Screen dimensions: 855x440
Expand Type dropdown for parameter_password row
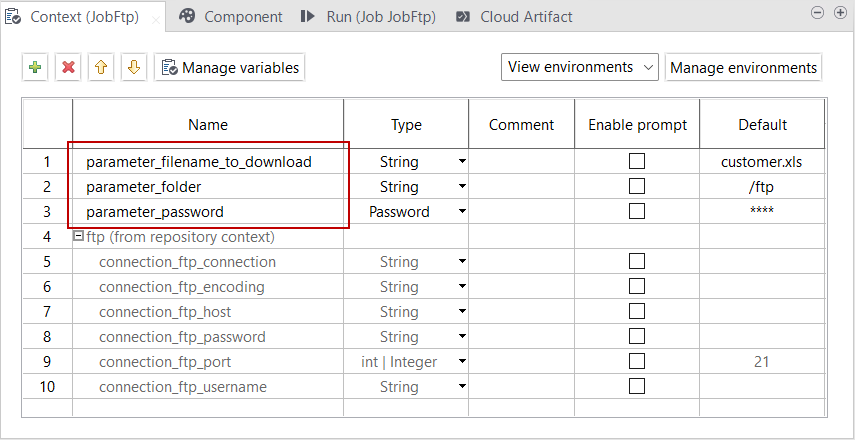click(x=462, y=212)
